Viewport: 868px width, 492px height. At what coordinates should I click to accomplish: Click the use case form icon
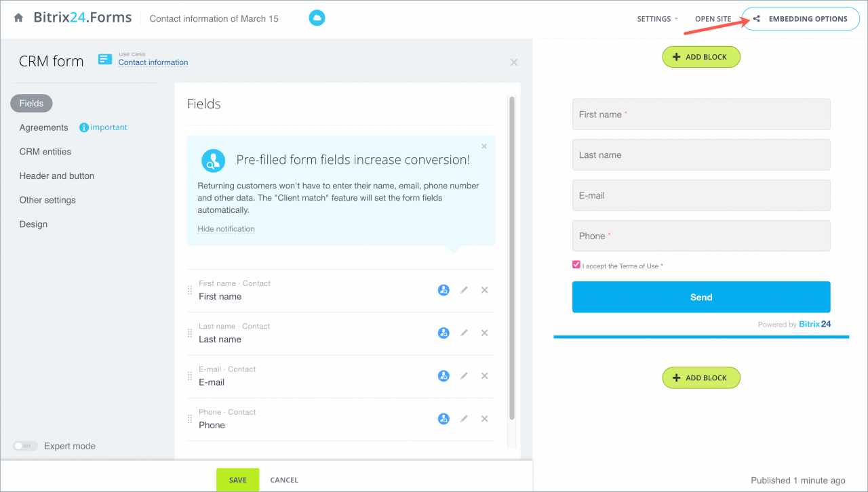click(104, 59)
